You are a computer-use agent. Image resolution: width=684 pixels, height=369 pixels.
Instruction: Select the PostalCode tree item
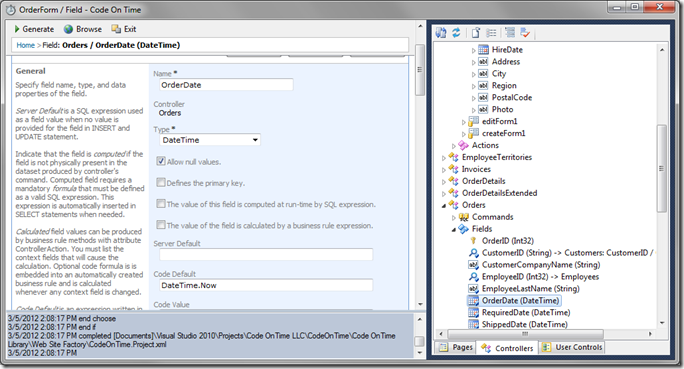click(x=512, y=98)
